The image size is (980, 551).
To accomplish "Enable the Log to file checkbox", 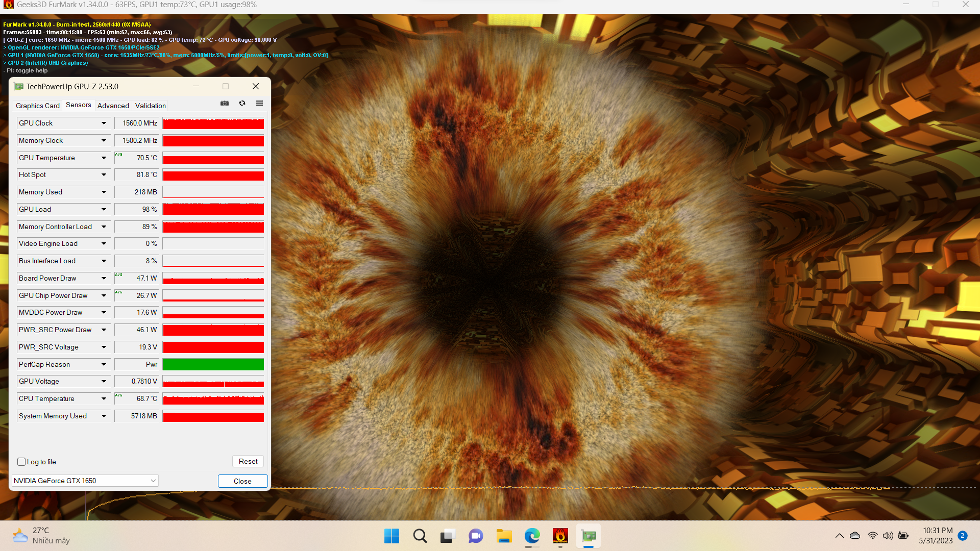I will tap(21, 462).
